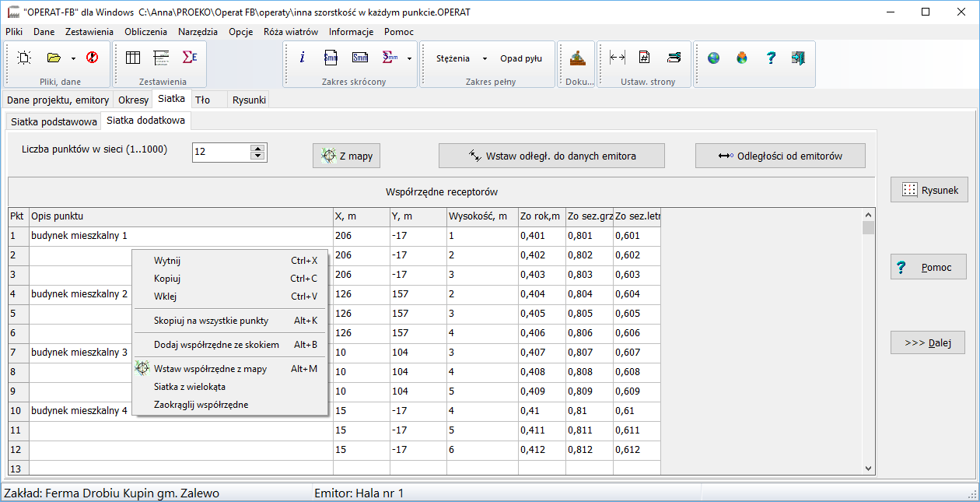Switch to the Rysunki tab
This screenshot has width=980, height=502.
click(x=249, y=100)
